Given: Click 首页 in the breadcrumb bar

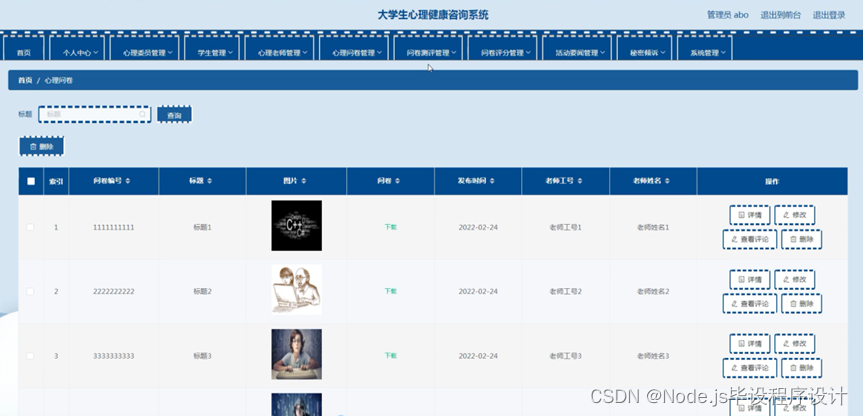Looking at the screenshot, I should (x=25, y=80).
